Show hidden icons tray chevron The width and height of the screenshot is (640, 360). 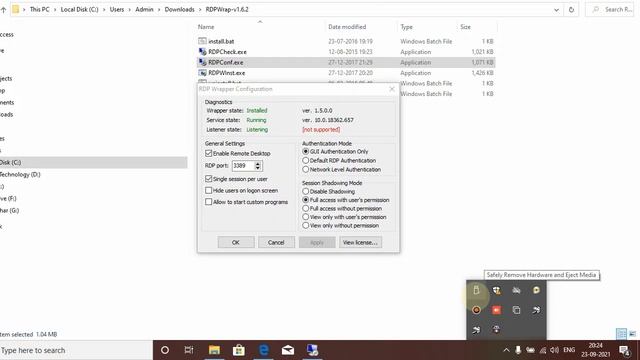click(506, 350)
